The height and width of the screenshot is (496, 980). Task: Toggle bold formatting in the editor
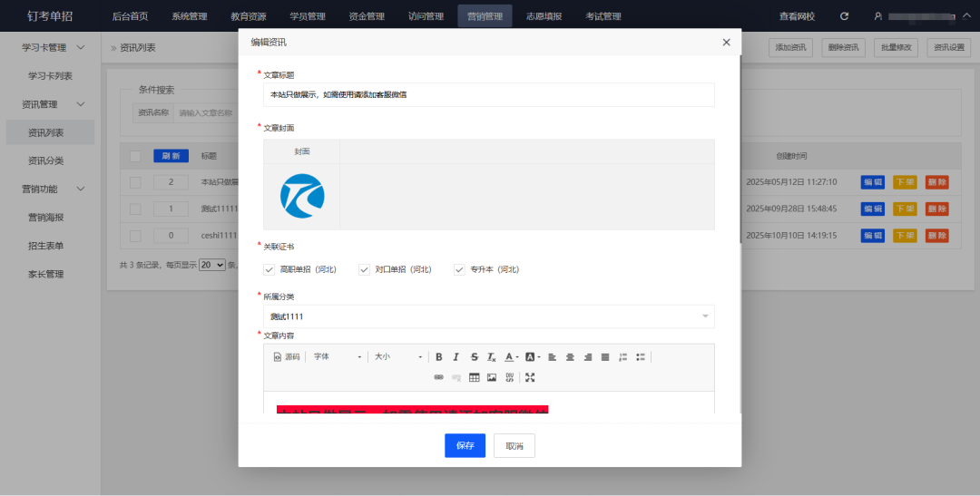(439, 357)
